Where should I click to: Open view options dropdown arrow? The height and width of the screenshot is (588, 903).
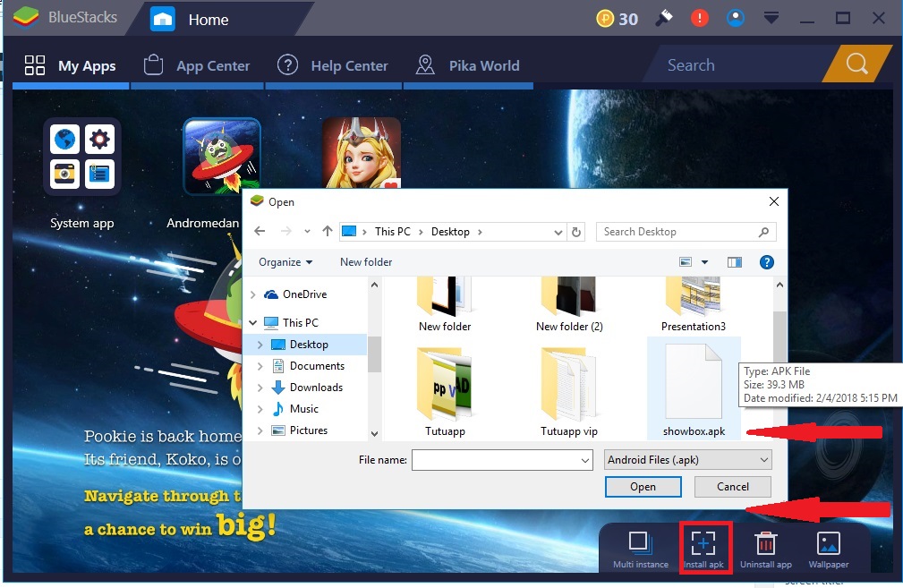click(x=704, y=262)
